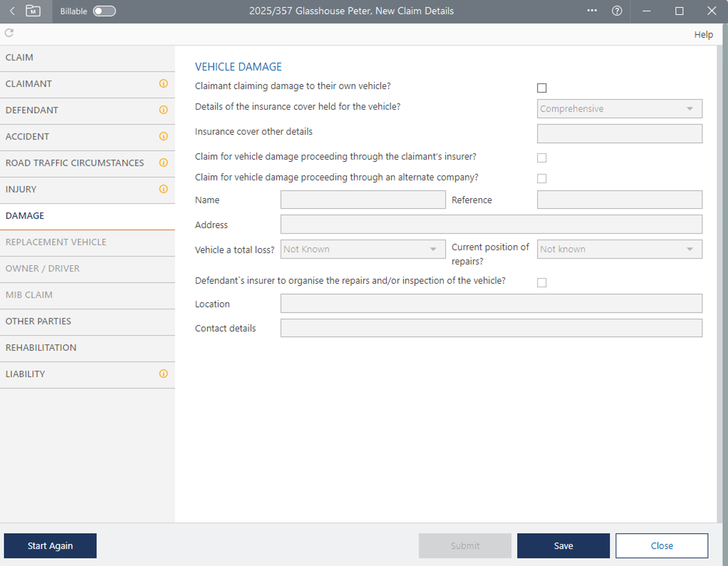Open the matter folder icon
The height and width of the screenshot is (566, 728).
coord(33,11)
